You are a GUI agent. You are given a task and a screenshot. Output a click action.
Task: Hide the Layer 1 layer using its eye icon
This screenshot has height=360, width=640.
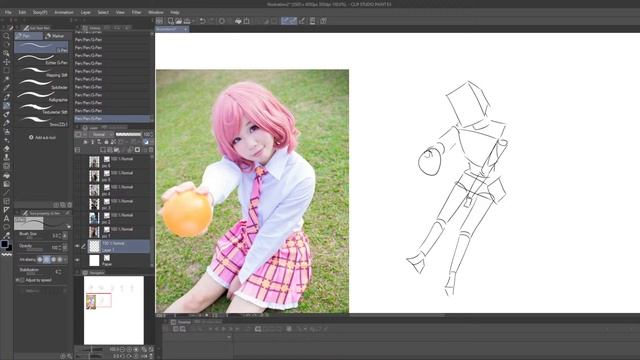77,246
